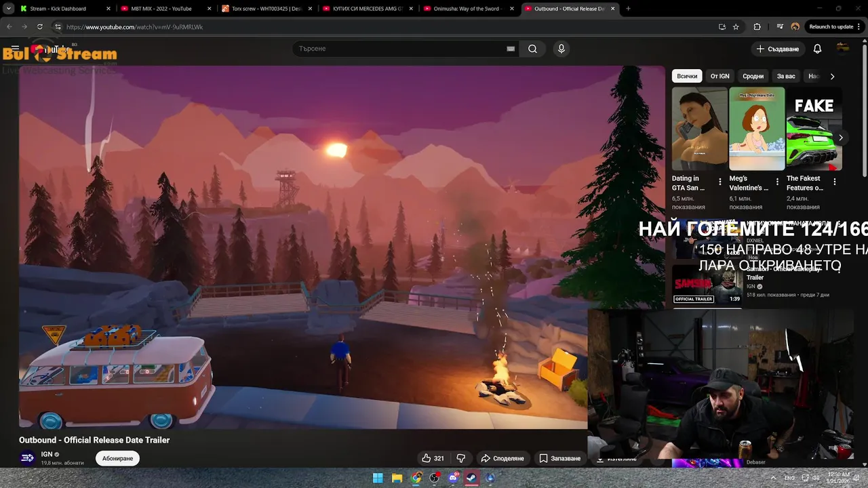
Task: Open Discord from the taskbar
Action: [453, 478]
